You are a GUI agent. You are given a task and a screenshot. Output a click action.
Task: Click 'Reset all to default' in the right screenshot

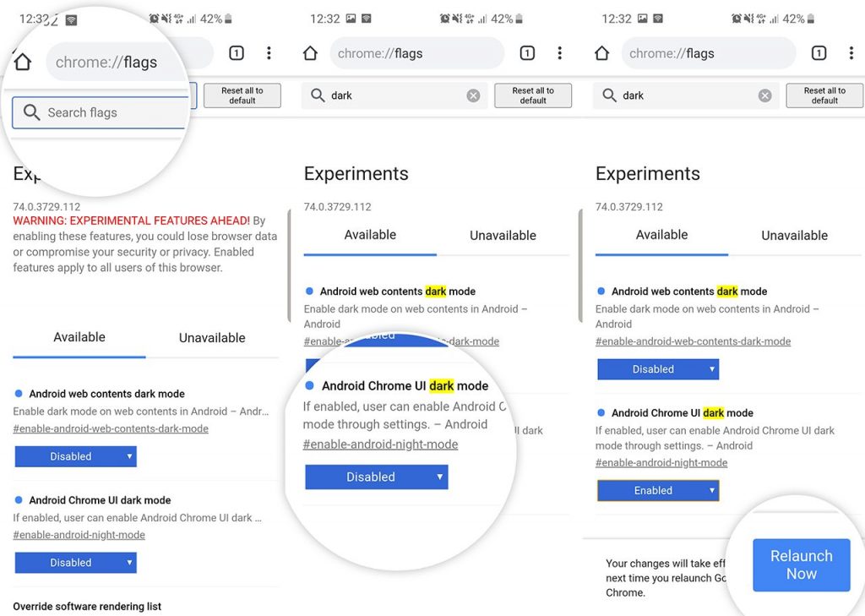[x=824, y=95]
